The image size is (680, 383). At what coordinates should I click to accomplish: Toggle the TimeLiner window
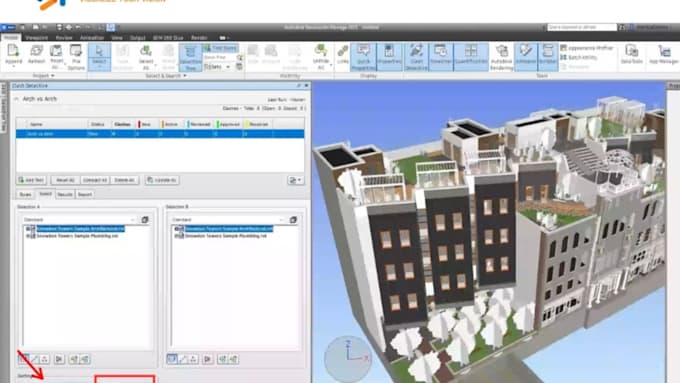click(441, 57)
